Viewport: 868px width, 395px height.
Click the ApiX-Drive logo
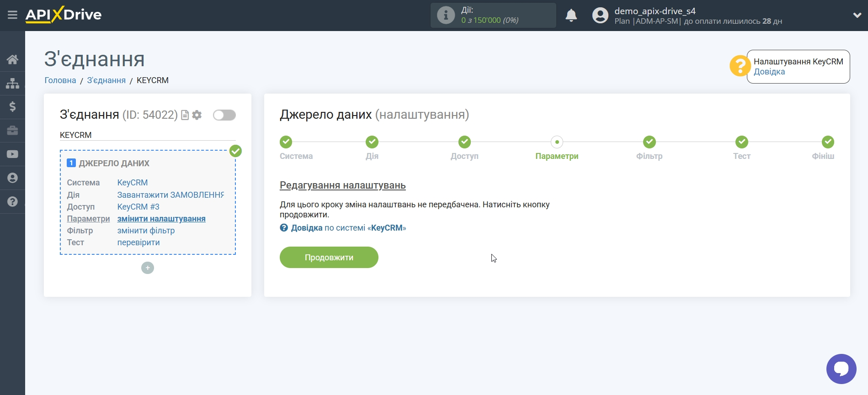click(64, 15)
